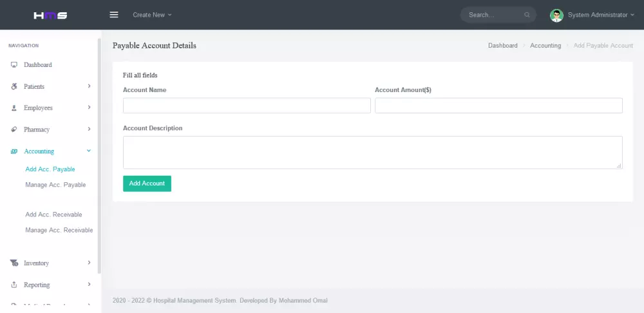Viewport: 644px width, 313px height.
Task: Expand the Reporting submenu chevron
Action: (89, 284)
